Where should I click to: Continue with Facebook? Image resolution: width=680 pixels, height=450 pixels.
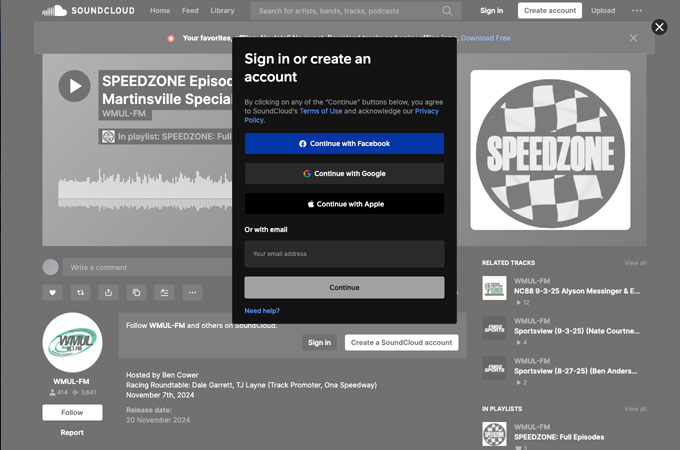point(344,143)
